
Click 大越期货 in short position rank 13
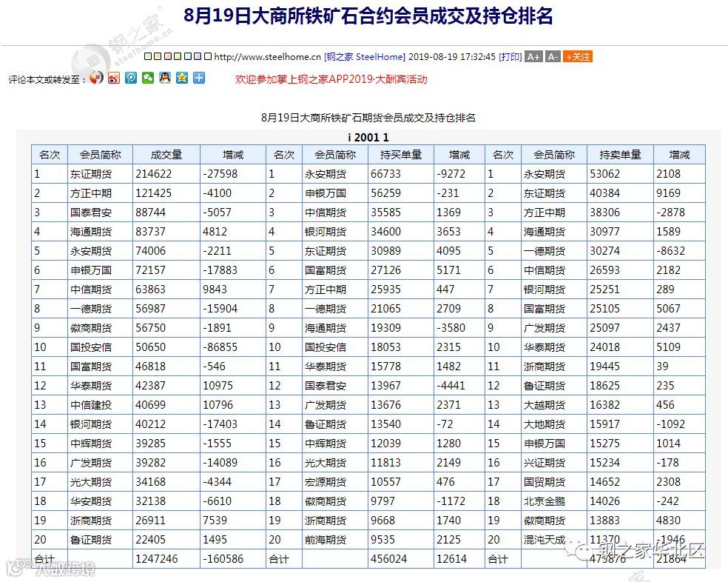click(545, 405)
